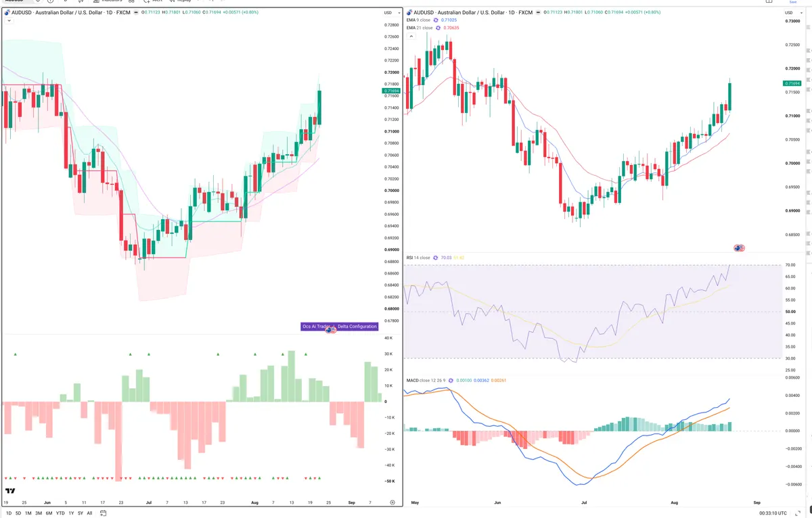Open the go-to-date calendar icon
This screenshot has height=518, width=812.
coord(103,513)
